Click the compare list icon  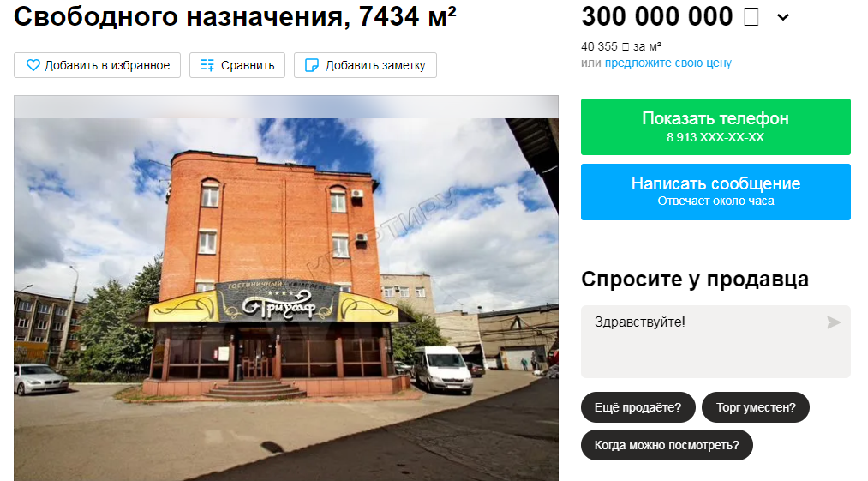tap(207, 65)
